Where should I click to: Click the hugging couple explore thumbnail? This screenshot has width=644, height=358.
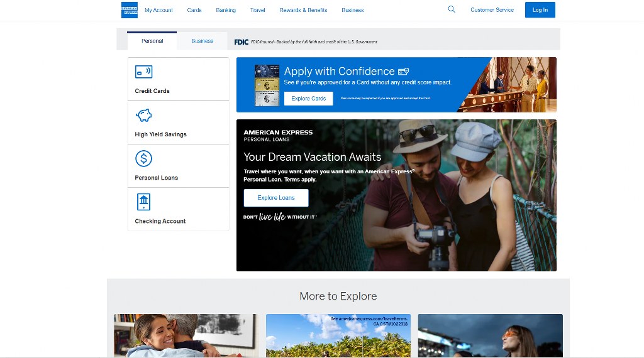click(186, 336)
